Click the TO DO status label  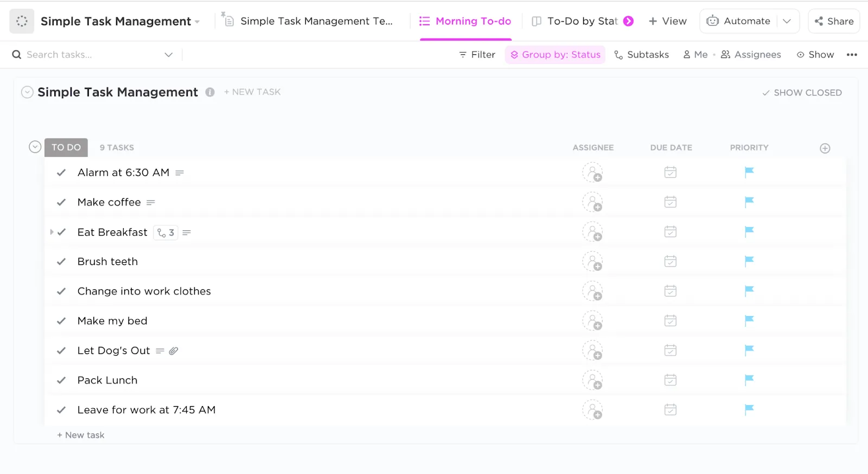pos(66,147)
